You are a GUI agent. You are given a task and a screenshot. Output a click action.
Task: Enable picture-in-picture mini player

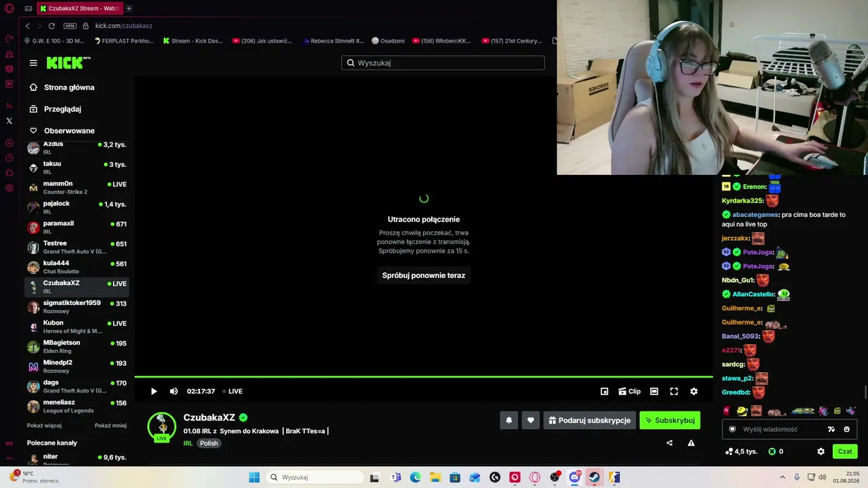[604, 391]
